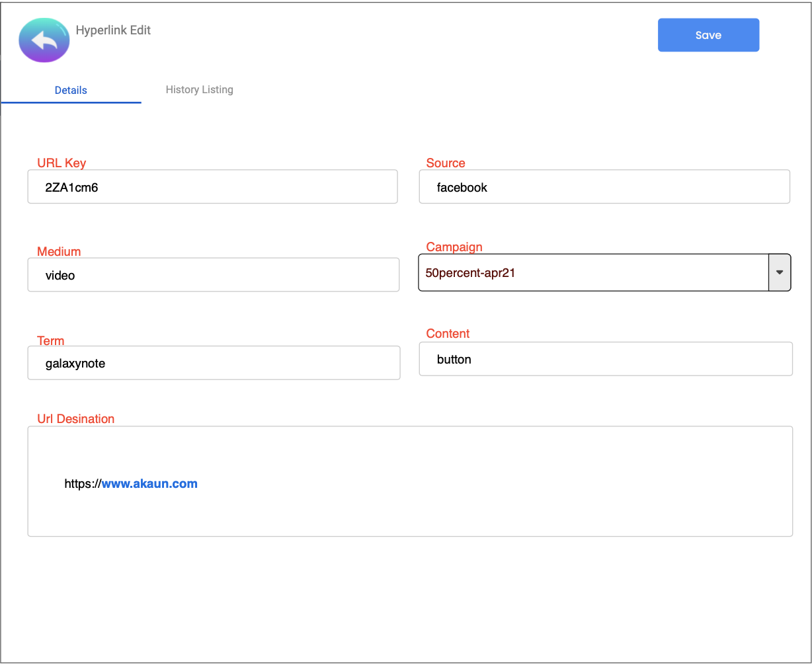Click the Hyperlink Edit page title
The image size is (812, 665).
pos(113,30)
